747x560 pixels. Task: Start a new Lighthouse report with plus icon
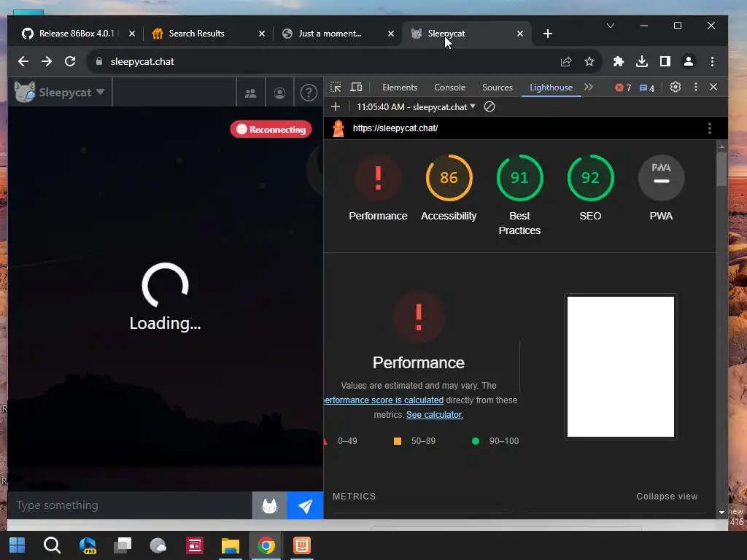pyautogui.click(x=336, y=106)
